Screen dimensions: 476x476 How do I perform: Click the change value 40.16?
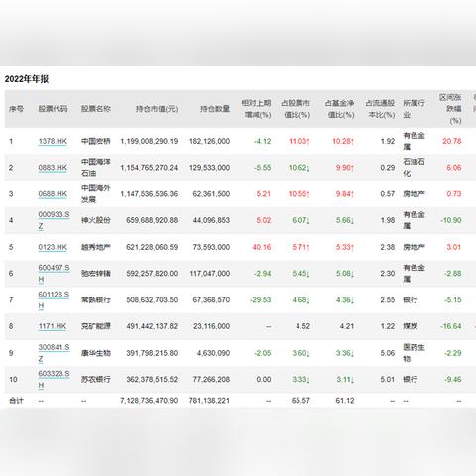(x=262, y=247)
